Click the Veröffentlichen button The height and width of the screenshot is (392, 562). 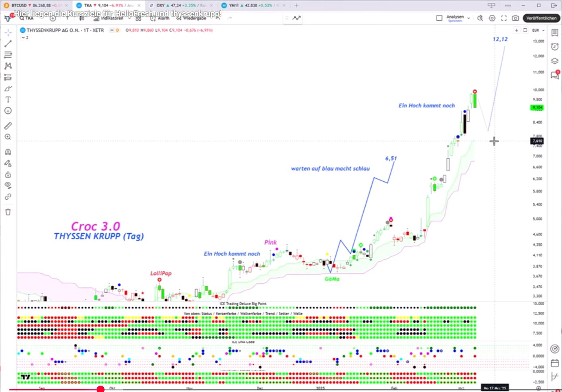541,18
